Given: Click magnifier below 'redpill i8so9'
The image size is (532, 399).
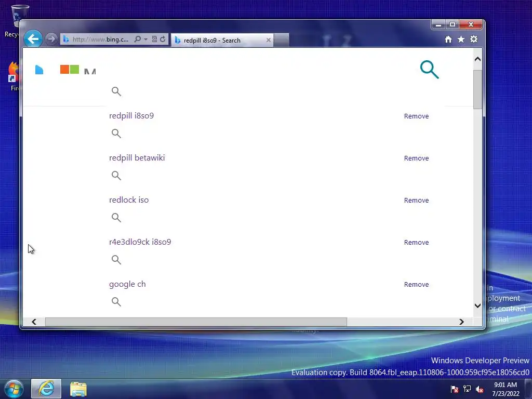Looking at the screenshot, I should click(116, 134).
